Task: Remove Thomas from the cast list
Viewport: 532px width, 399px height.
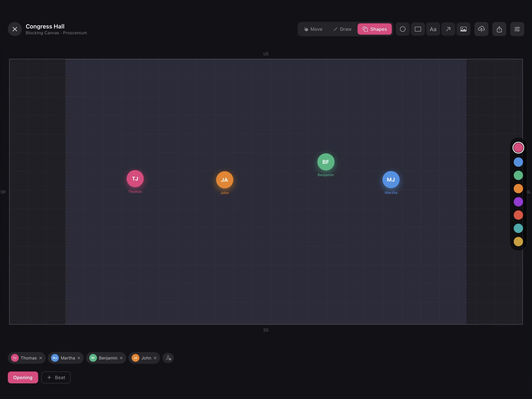Action: point(41,358)
